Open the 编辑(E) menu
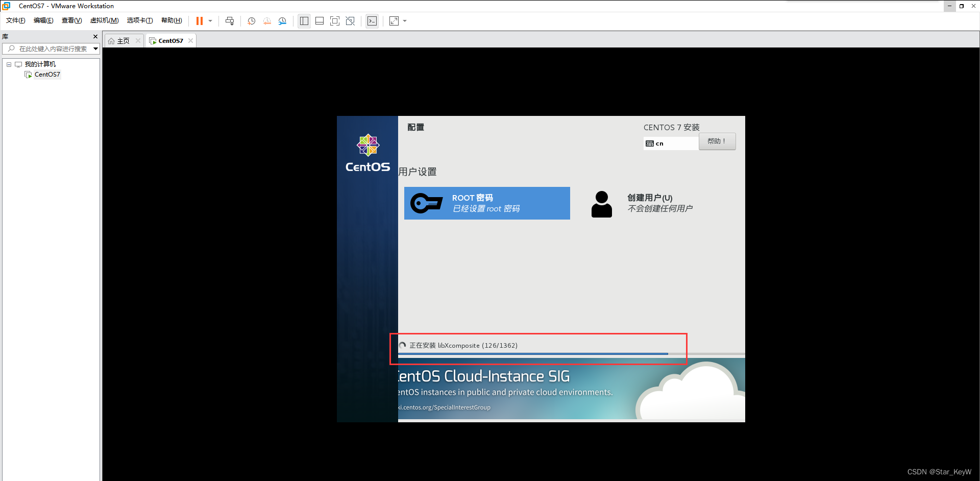 43,20
